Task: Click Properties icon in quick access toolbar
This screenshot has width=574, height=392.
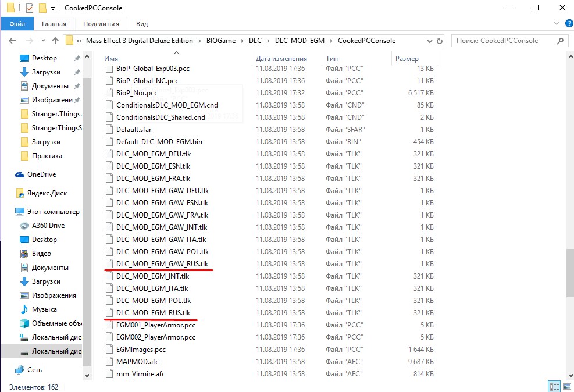Action: [30, 8]
